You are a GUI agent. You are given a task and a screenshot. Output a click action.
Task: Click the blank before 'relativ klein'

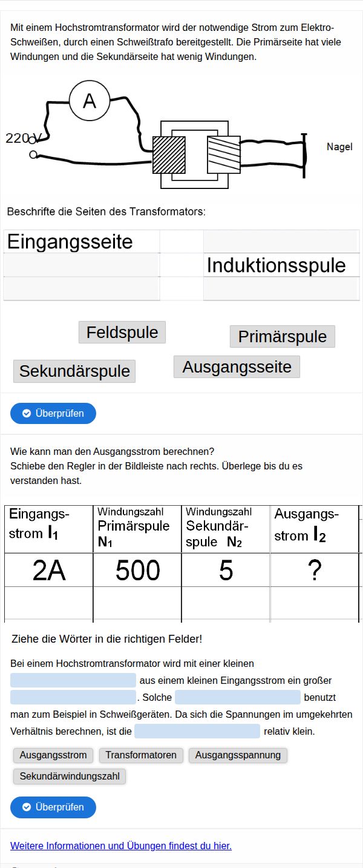pyautogui.click(x=197, y=731)
